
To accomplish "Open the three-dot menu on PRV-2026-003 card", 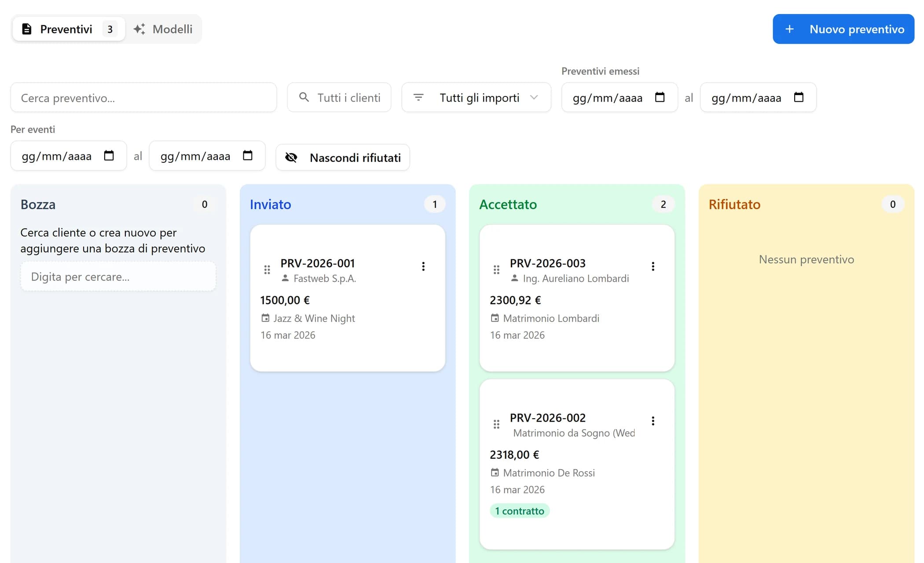I will pyautogui.click(x=653, y=266).
